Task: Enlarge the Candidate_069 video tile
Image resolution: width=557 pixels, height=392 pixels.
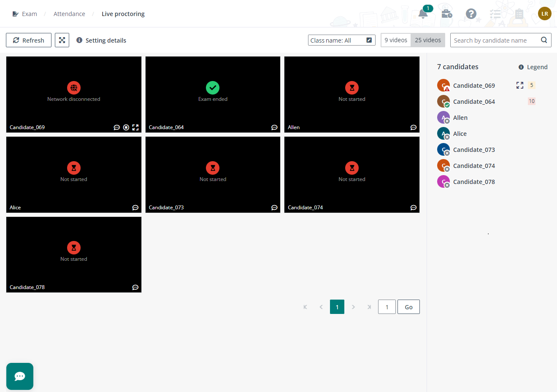Action: pyautogui.click(x=135, y=127)
